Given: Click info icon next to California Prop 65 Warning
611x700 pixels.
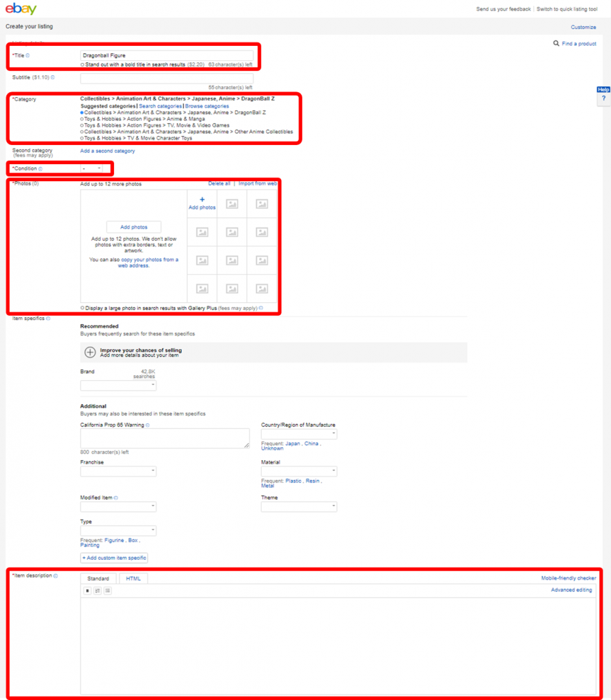Looking at the screenshot, I should coord(148,425).
